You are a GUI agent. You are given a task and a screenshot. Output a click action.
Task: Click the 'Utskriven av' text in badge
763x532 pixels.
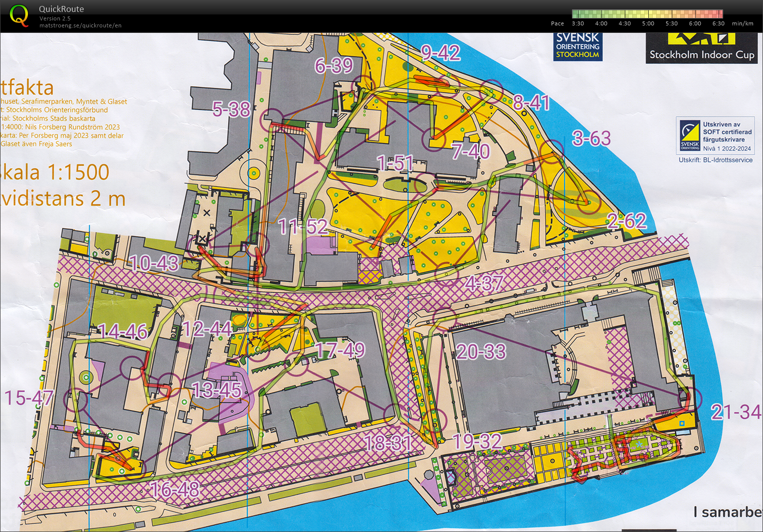tap(722, 125)
